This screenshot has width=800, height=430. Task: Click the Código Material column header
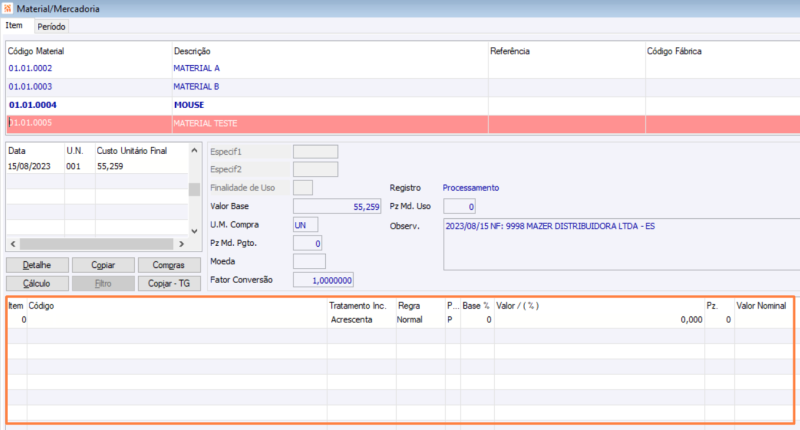36,51
